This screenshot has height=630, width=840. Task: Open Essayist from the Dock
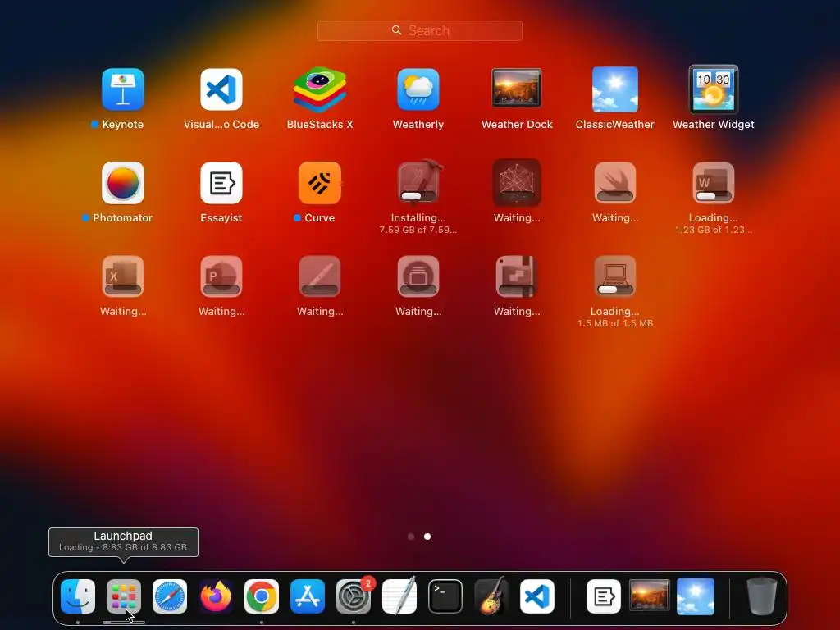click(604, 596)
